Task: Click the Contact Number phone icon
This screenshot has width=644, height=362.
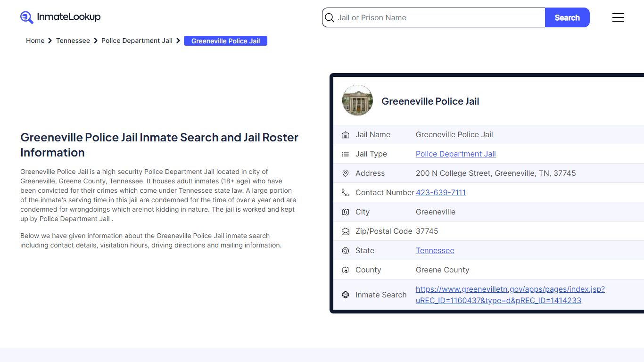Action: pyautogui.click(x=346, y=193)
